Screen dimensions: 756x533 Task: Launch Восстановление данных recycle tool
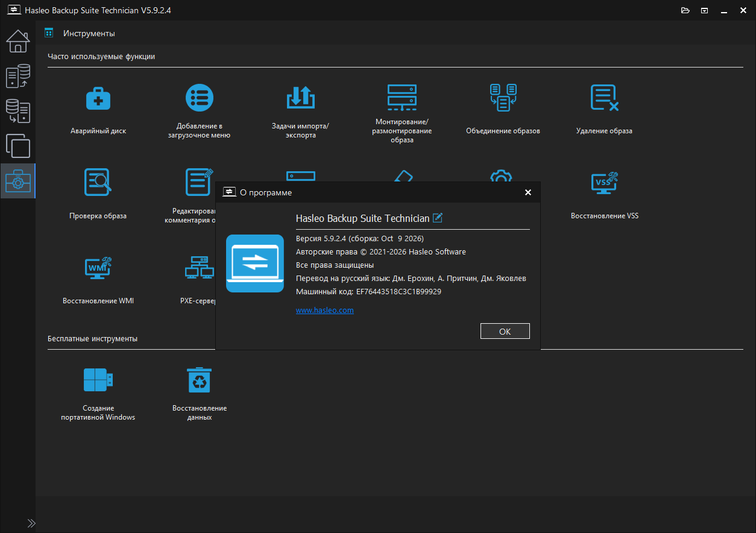(200, 394)
